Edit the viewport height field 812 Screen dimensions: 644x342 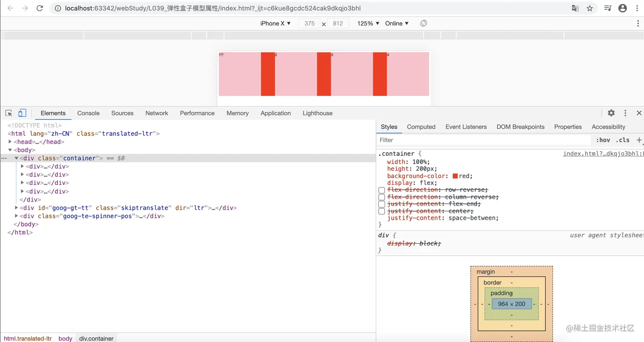tap(338, 23)
